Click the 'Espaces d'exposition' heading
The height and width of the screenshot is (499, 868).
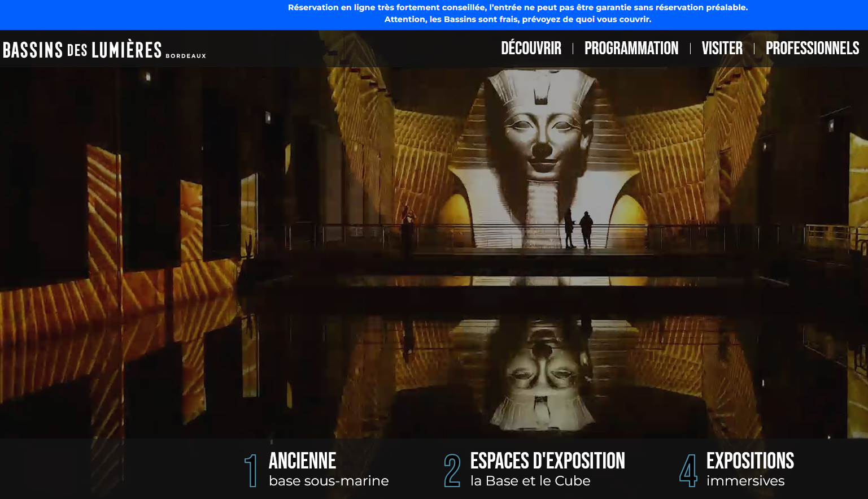pyautogui.click(x=547, y=461)
